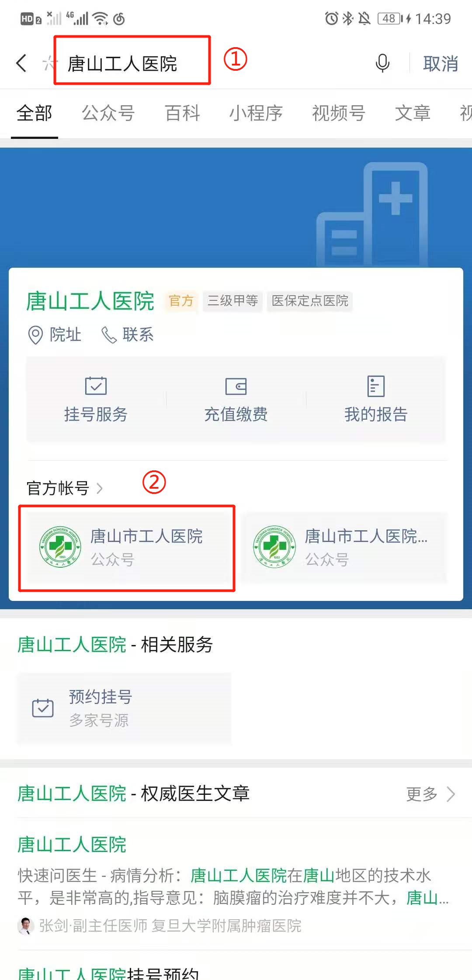Switch to 公众号 tab
Viewport: 472px width, 980px height.
108,113
